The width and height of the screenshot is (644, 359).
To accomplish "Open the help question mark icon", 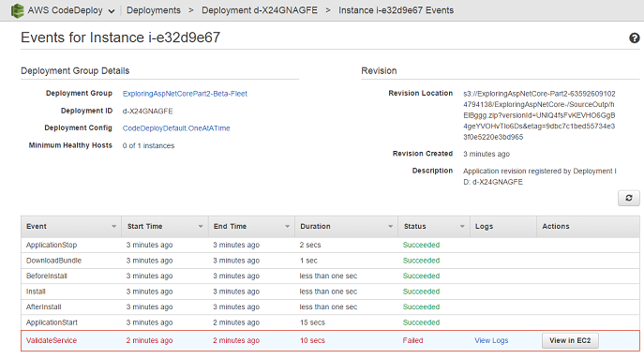I will 634,37.
